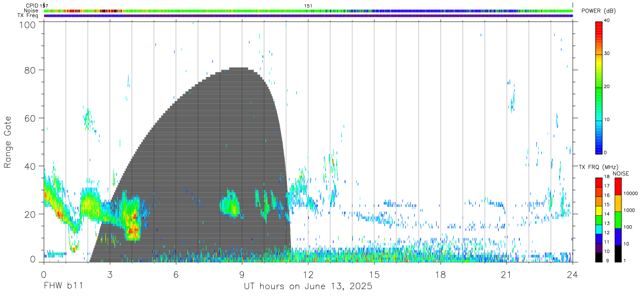Click the 1 label on NOISE scale
This screenshot has height=297, width=644.
[x=625, y=260]
